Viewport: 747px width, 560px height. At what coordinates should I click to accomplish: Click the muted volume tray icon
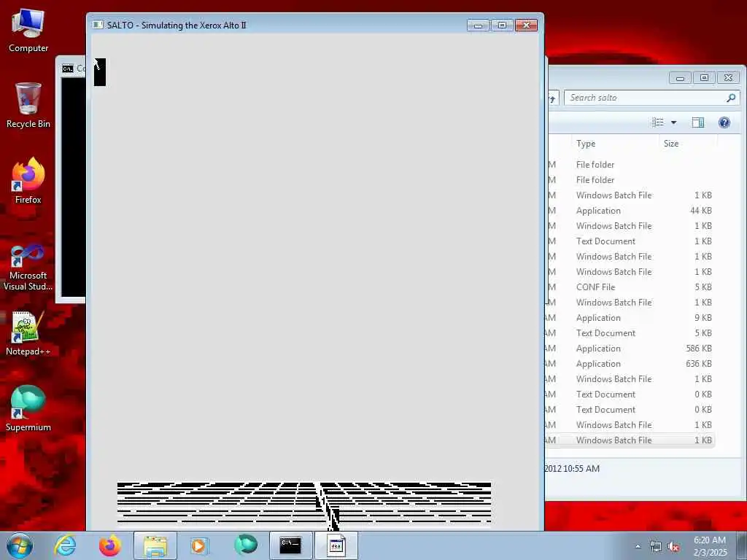point(673,547)
